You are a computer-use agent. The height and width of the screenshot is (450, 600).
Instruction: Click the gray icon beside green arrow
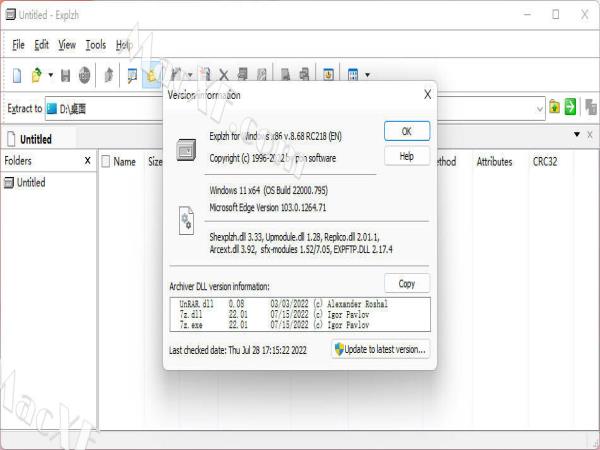[591, 107]
